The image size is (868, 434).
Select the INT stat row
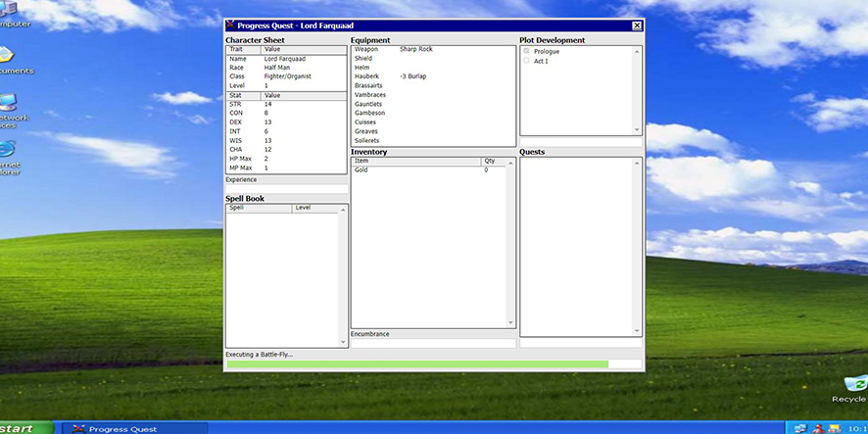[x=286, y=131]
